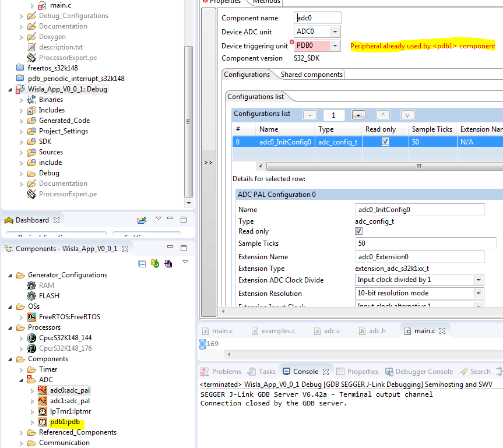Open the adc.h editor tab
The width and height of the screenshot is (503, 448).
[372, 331]
